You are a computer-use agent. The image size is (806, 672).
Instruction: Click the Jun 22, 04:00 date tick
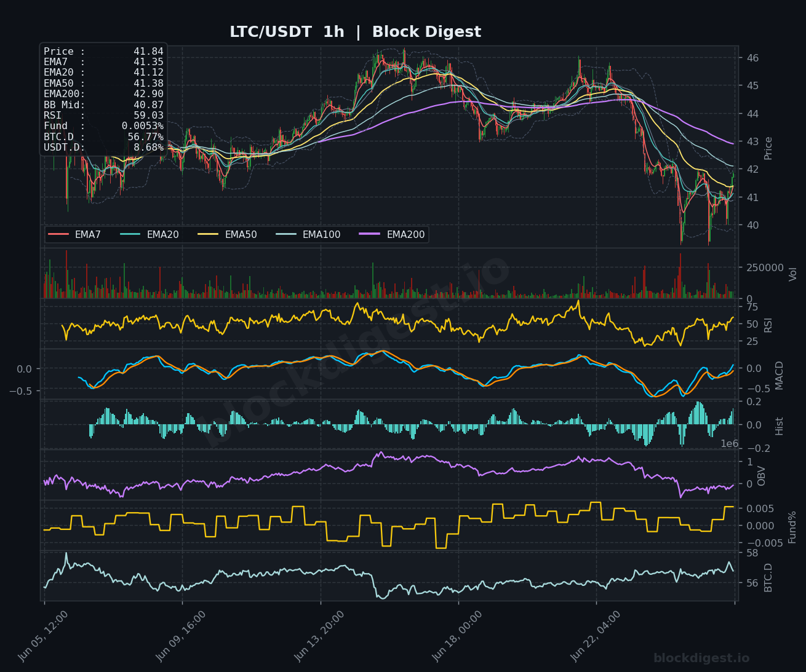596,636
